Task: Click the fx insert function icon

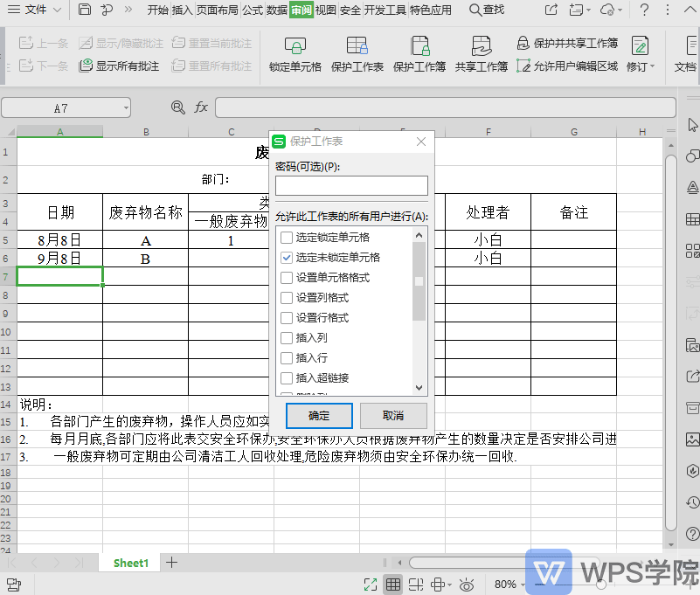Action: click(x=201, y=107)
